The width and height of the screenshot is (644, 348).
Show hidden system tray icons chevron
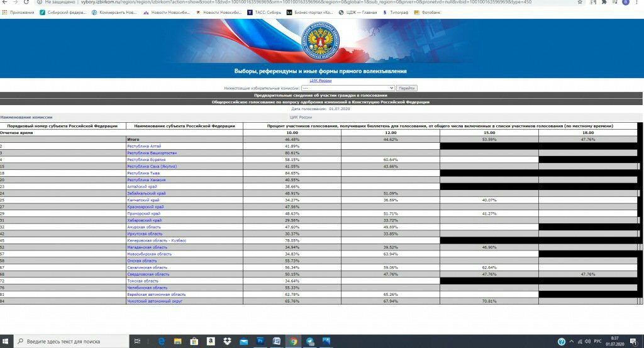(x=571, y=342)
